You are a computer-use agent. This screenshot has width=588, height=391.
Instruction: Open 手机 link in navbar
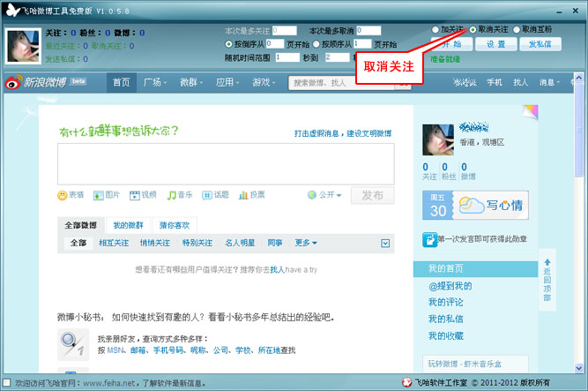pos(495,82)
